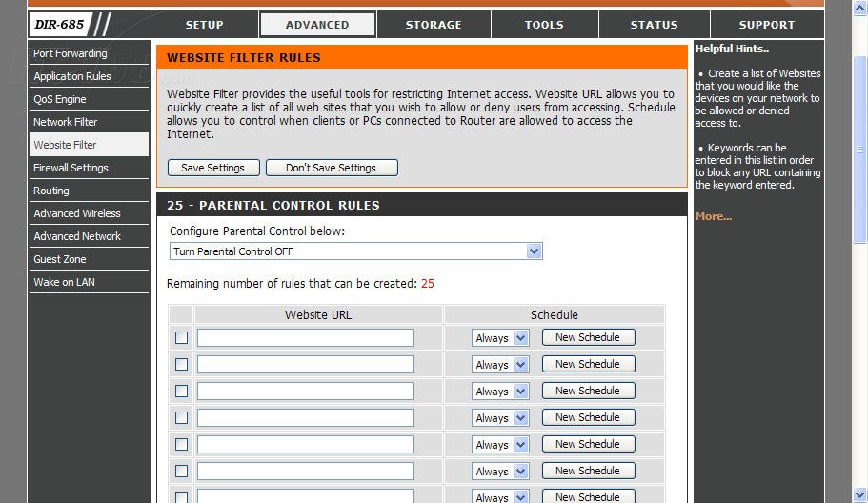The image size is (868, 503).
Task: Check the fourth rule's checkbox
Action: (x=182, y=418)
